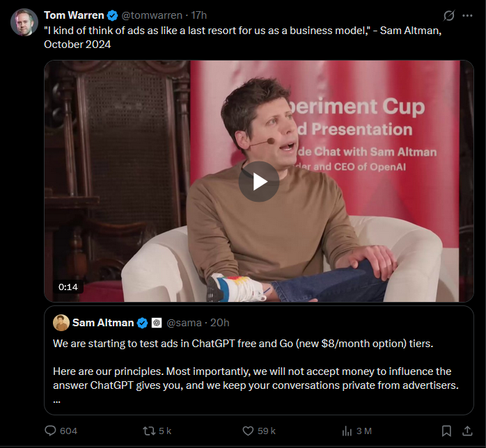Viewport: 486px width, 448px height.
Task: Click the Grok explain icon
Action: [450, 15]
